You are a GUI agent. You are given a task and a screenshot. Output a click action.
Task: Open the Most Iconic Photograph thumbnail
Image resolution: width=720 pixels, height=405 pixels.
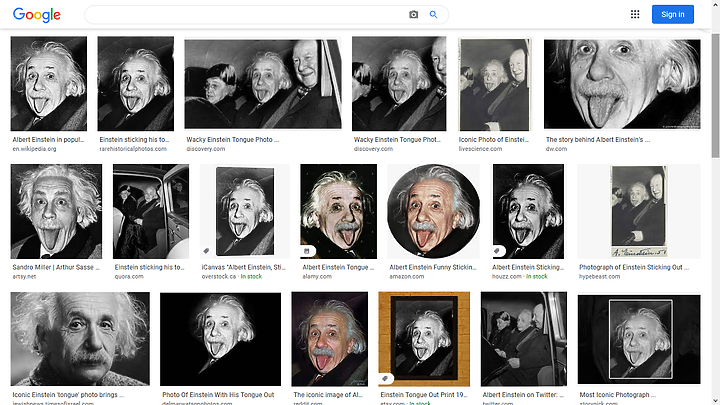tap(639, 339)
